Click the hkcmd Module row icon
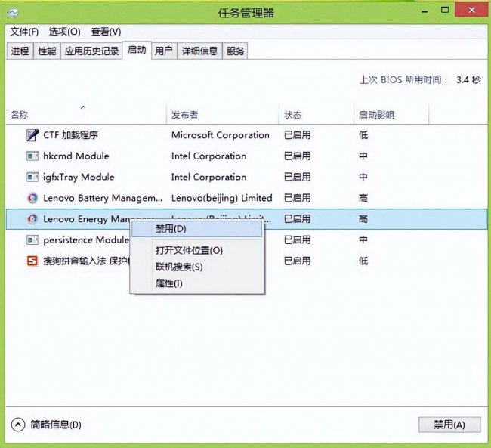The image size is (491, 448). (x=32, y=156)
